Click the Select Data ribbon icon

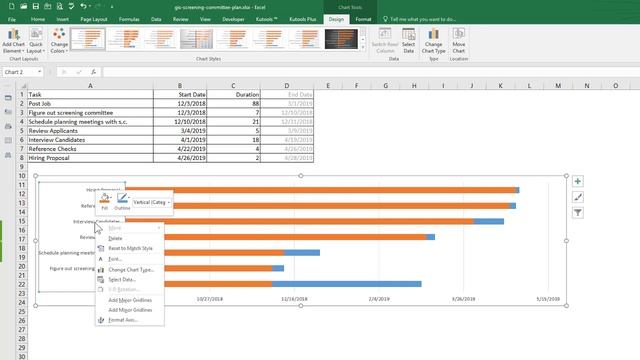click(x=409, y=41)
